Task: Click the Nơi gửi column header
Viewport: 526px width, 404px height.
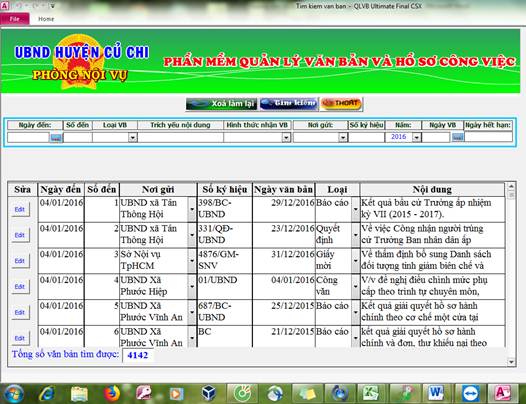Action: pos(158,190)
